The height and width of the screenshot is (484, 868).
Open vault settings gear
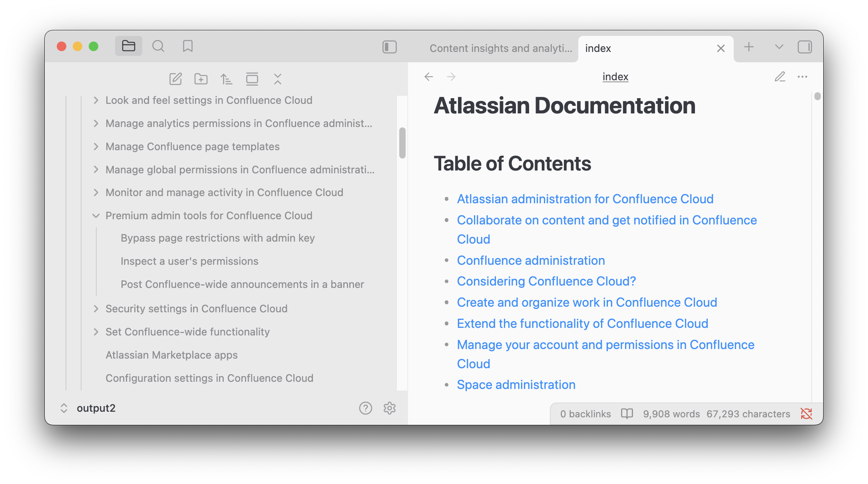point(389,408)
